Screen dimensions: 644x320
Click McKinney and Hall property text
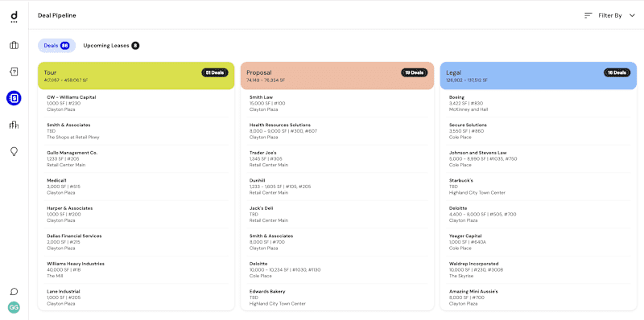469,109
